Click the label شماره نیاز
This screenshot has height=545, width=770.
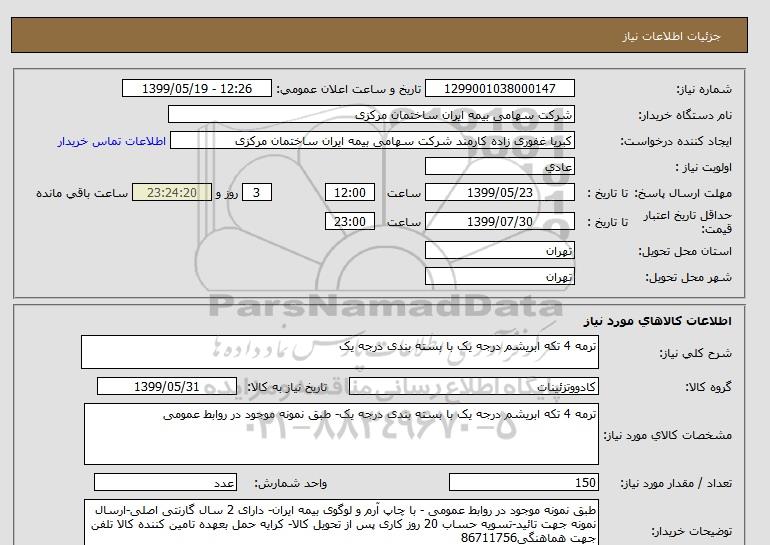[704, 89]
